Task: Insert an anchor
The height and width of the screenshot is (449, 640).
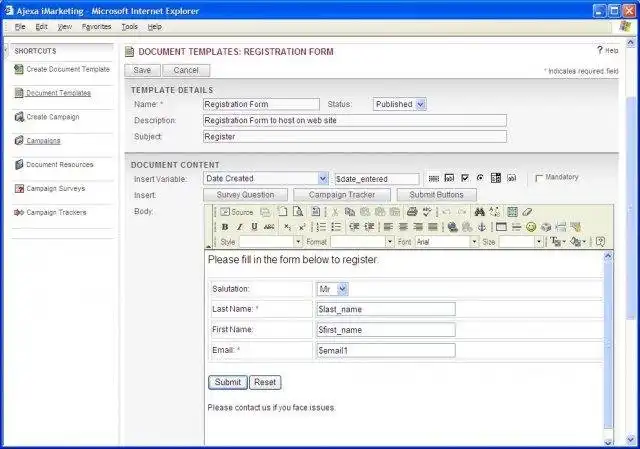Action: (x=482, y=227)
